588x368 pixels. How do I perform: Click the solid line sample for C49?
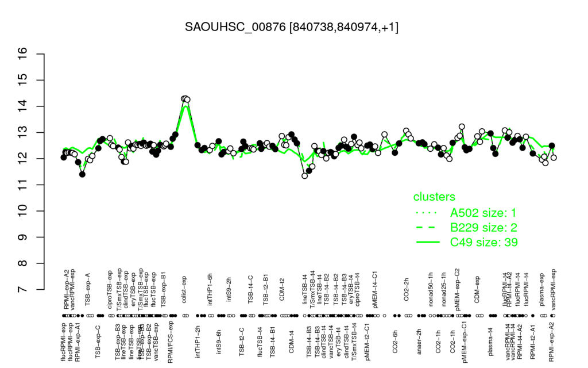(x=427, y=242)
